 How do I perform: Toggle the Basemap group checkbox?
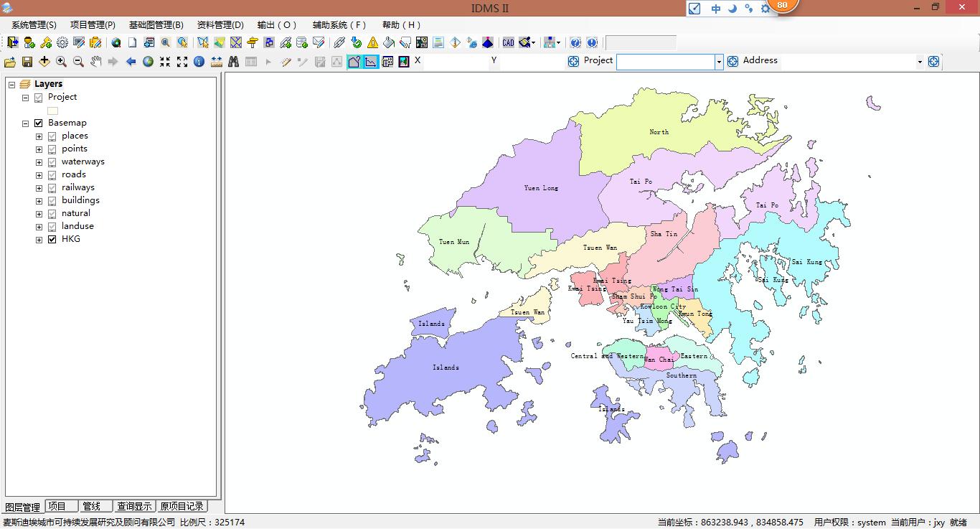tap(39, 123)
